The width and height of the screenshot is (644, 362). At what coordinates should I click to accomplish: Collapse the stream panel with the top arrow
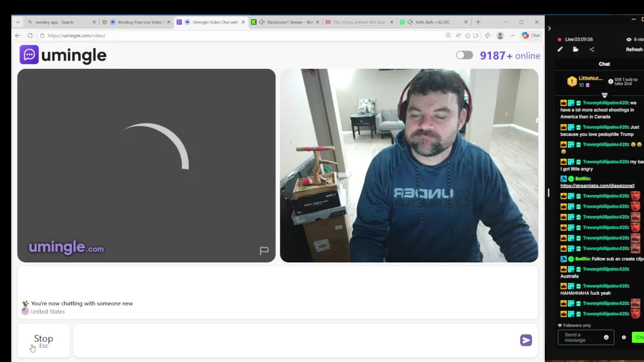point(549,29)
